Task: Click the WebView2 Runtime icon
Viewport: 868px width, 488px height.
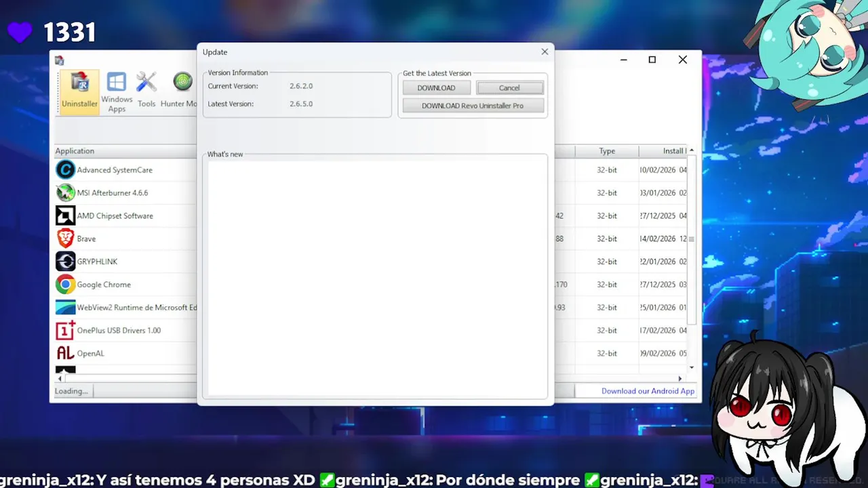Action: point(65,308)
